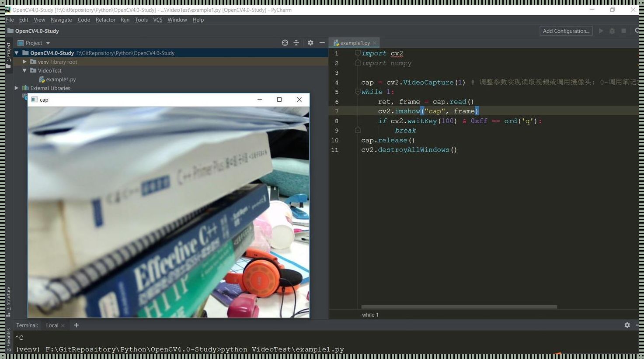Open the Window menu
Image resolution: width=644 pixels, height=359 pixels.
(x=177, y=20)
